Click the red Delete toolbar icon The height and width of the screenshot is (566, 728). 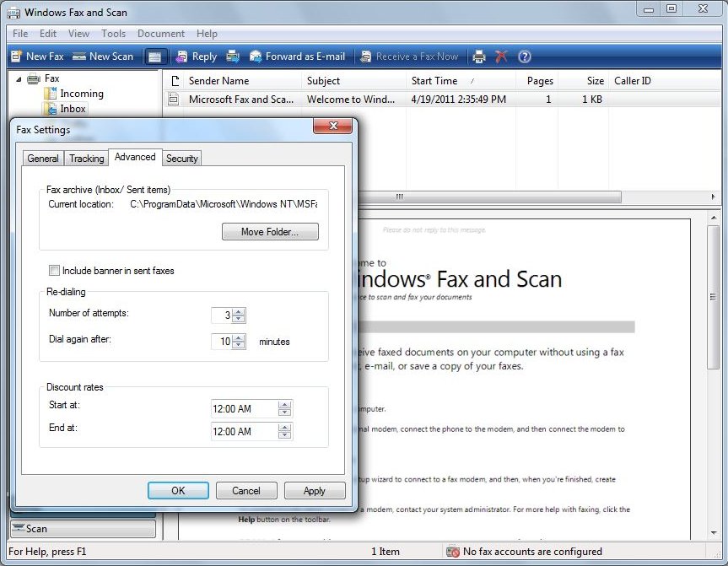pyautogui.click(x=501, y=57)
